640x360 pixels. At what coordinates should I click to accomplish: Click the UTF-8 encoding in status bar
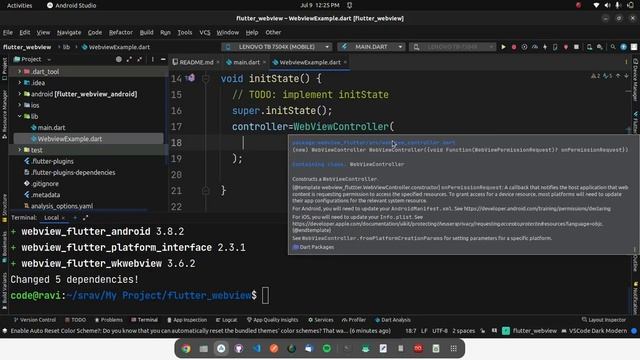pyautogui.click(x=440, y=331)
